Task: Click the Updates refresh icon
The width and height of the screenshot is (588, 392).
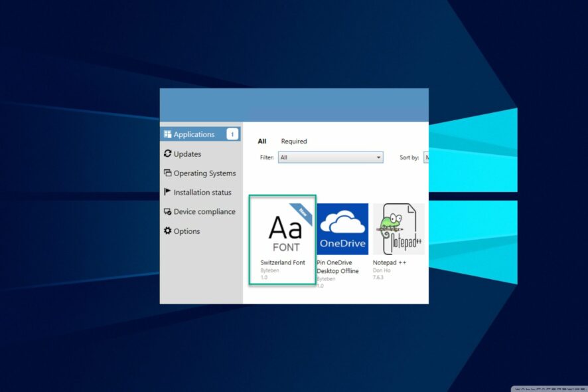Action: tap(168, 153)
